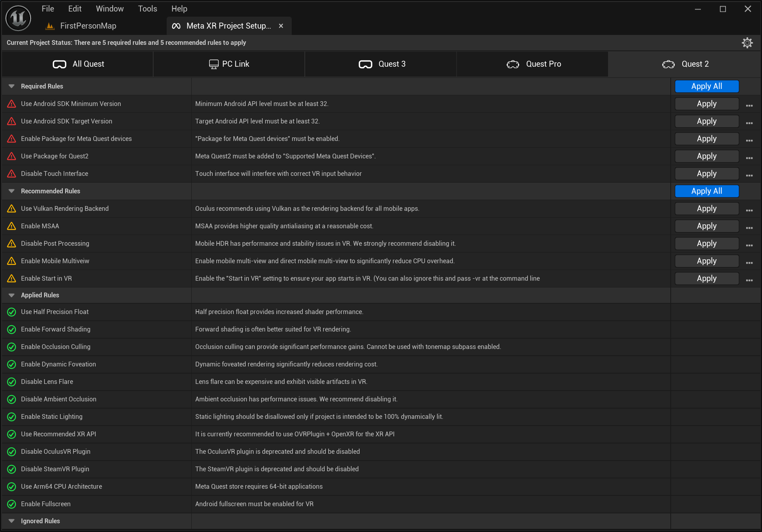
Task: Apply All required rules
Action: pos(706,86)
